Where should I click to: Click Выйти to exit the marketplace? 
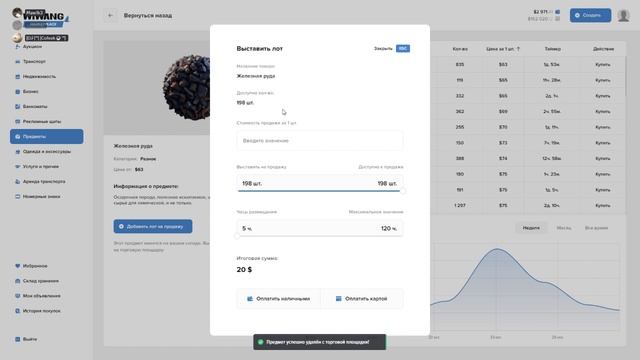coord(26,339)
